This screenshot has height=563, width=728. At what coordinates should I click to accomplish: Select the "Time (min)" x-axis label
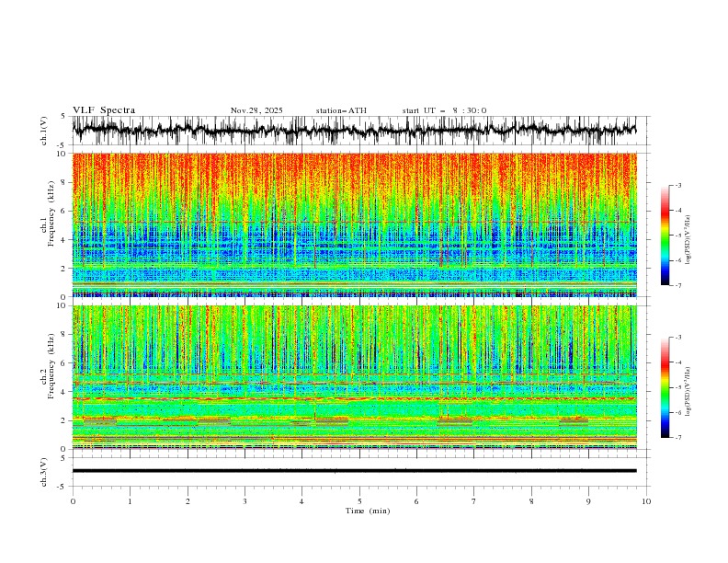tap(368, 511)
